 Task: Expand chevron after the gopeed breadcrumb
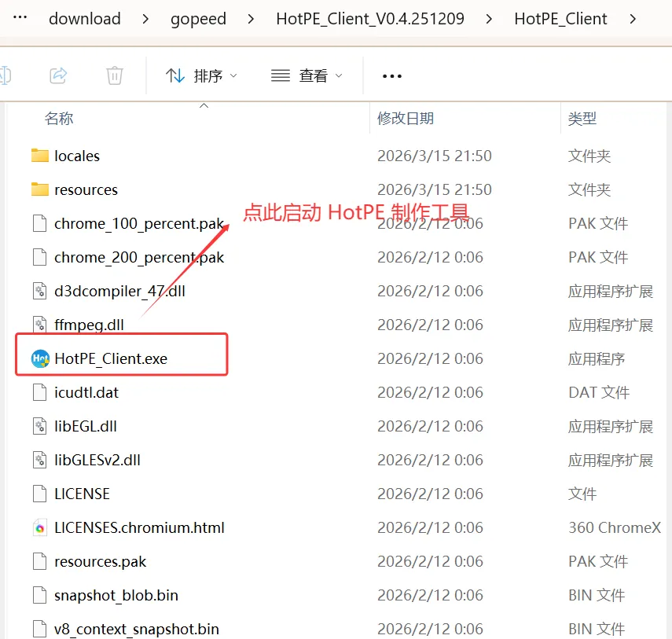pos(252,19)
